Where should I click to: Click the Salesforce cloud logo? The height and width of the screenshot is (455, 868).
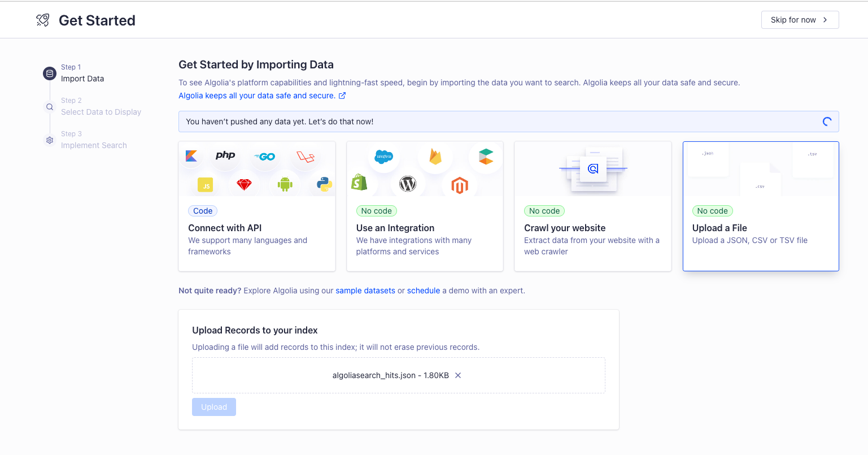384,157
